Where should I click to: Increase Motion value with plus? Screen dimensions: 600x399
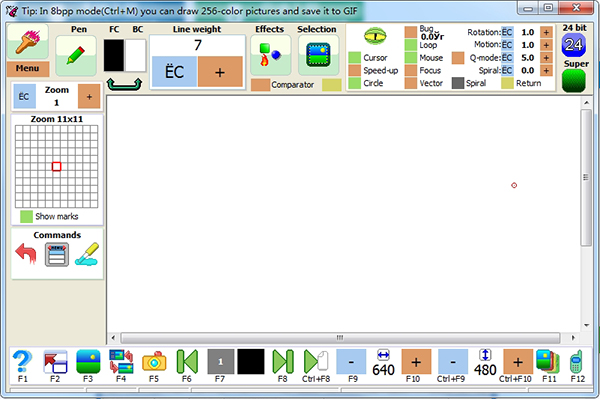(x=546, y=45)
